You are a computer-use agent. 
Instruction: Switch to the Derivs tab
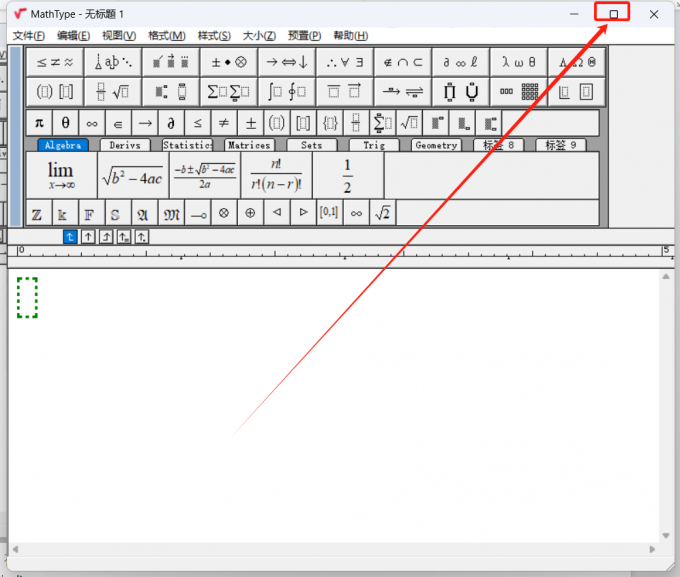(125, 145)
